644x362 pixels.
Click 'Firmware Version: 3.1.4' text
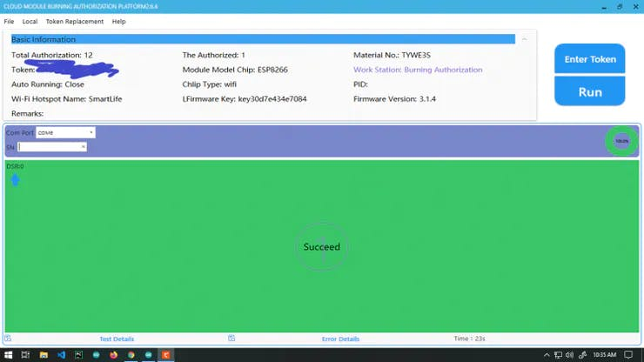pos(394,99)
